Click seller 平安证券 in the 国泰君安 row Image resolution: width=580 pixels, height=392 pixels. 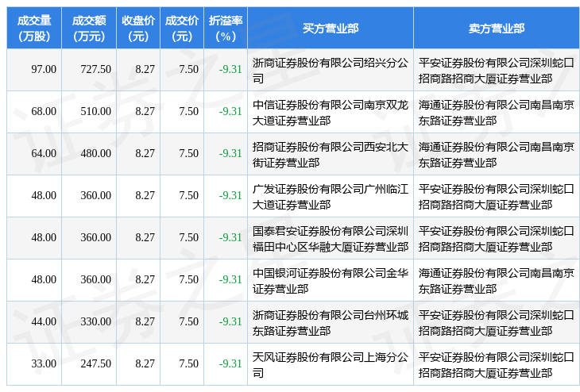(497, 239)
